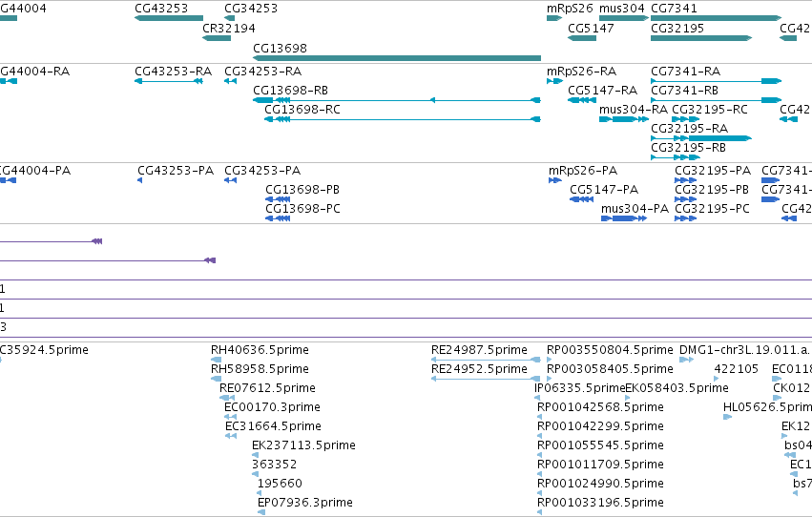Click the RP001024990.5prime label
Screen dimensions: 812x517
point(600,484)
